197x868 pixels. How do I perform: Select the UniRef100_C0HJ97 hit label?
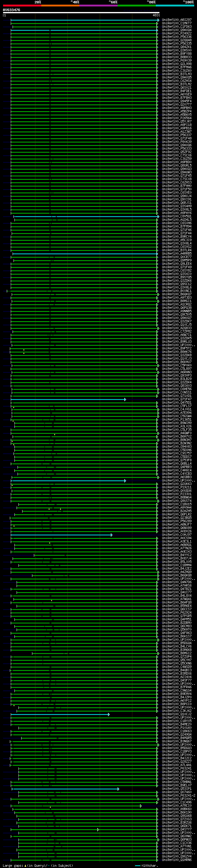pos(177,535)
